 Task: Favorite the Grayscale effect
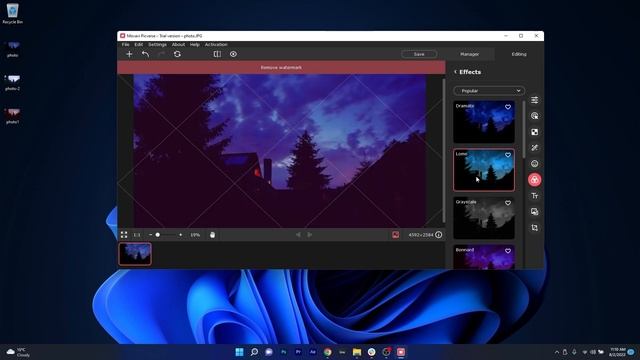click(508, 203)
